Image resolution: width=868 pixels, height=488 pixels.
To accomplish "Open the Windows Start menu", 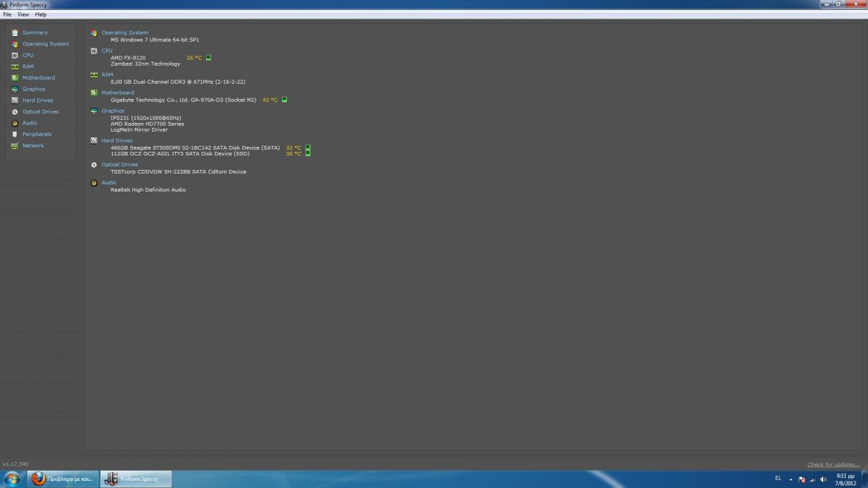I will point(12,479).
